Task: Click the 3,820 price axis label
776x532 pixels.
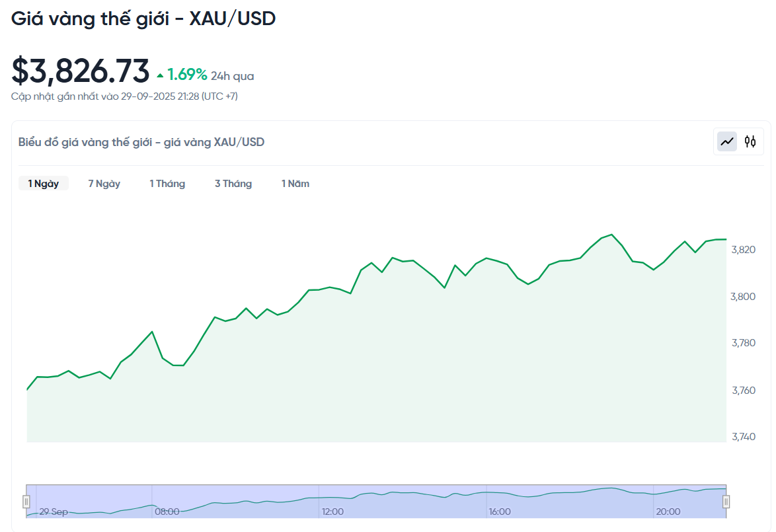Action: [743, 250]
